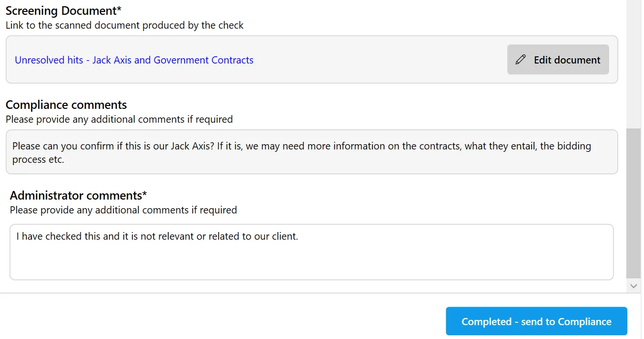Viewport: 644px width, 339px height.
Task: Click empty space between link and Edit document
Action: tap(378, 60)
